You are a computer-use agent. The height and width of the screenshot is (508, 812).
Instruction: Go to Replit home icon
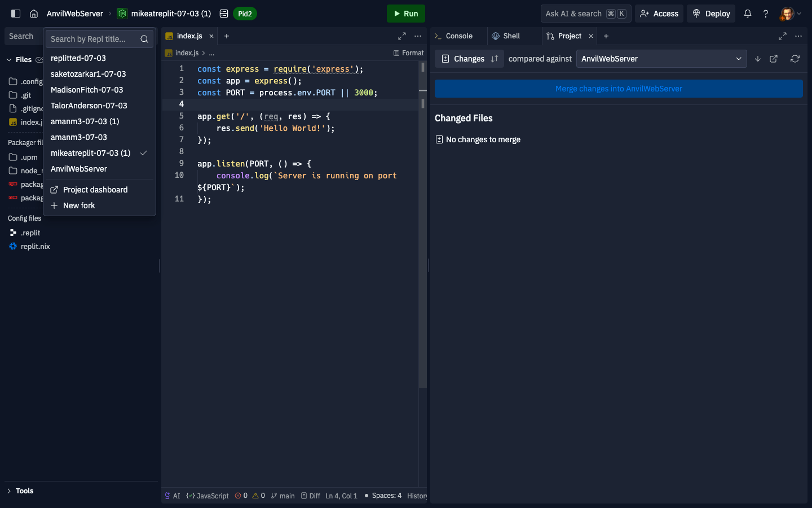[34, 14]
